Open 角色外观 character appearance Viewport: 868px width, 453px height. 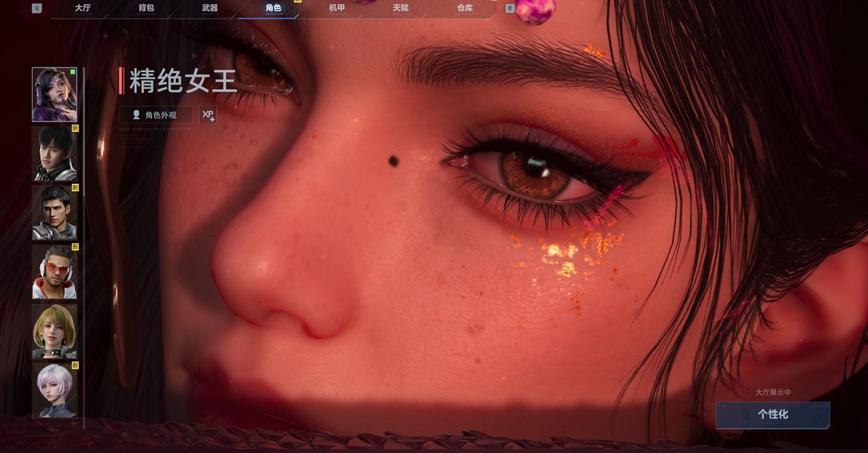click(x=156, y=115)
